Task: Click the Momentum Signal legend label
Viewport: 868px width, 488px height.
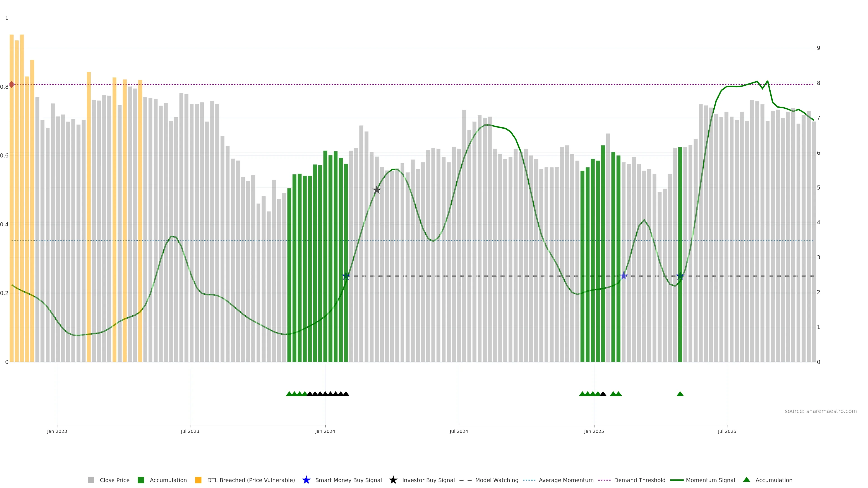Action: click(710, 480)
